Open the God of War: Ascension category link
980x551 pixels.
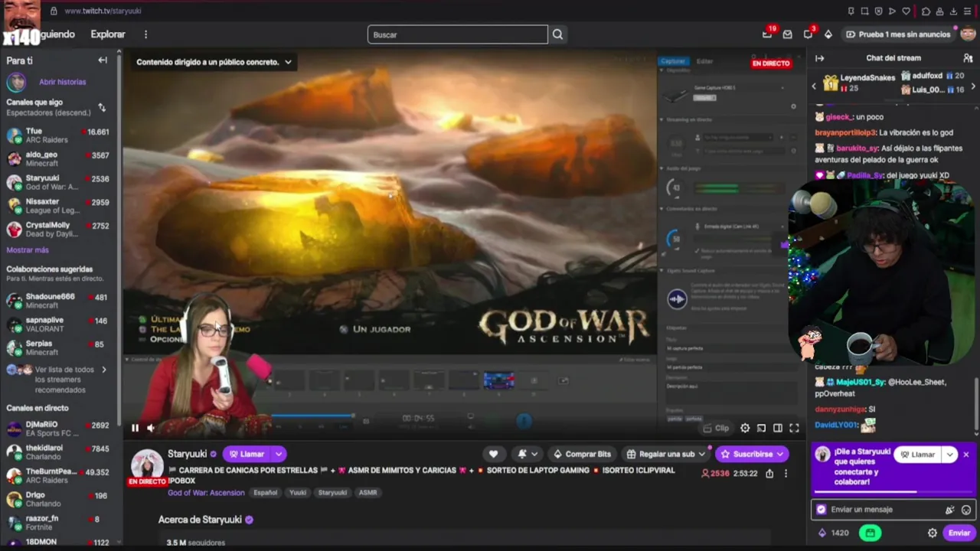(x=206, y=493)
